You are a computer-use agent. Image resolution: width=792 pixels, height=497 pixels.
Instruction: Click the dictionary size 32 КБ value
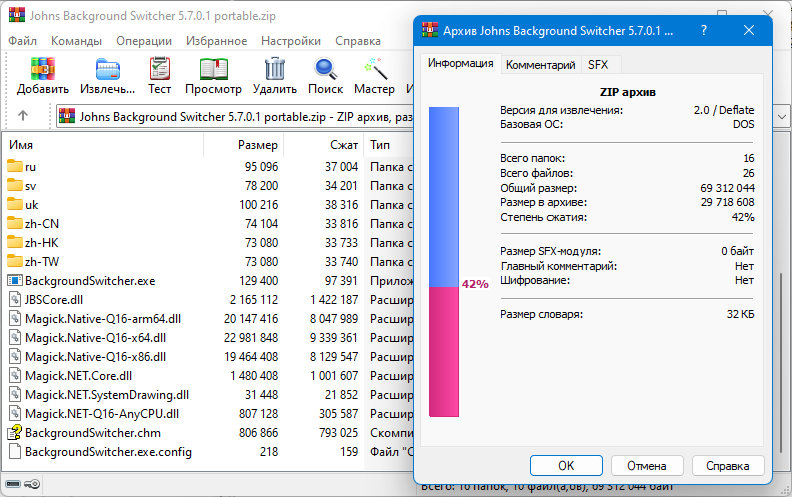tap(740, 314)
